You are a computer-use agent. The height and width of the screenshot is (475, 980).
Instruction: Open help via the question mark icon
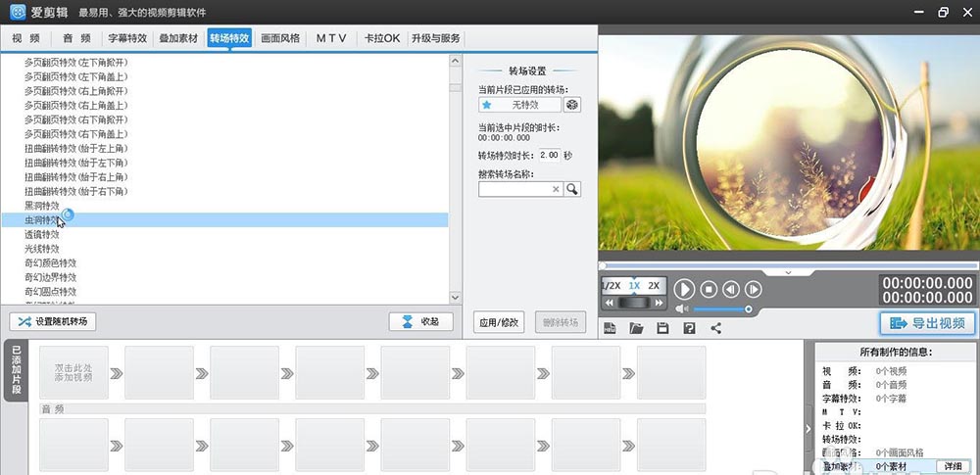pyautogui.click(x=689, y=328)
